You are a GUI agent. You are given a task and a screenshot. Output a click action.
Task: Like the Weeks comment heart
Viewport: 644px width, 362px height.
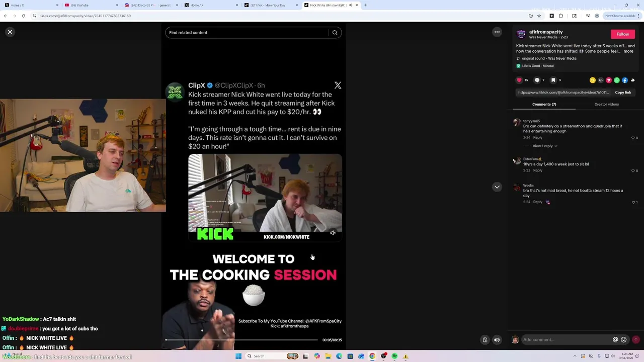633,202
